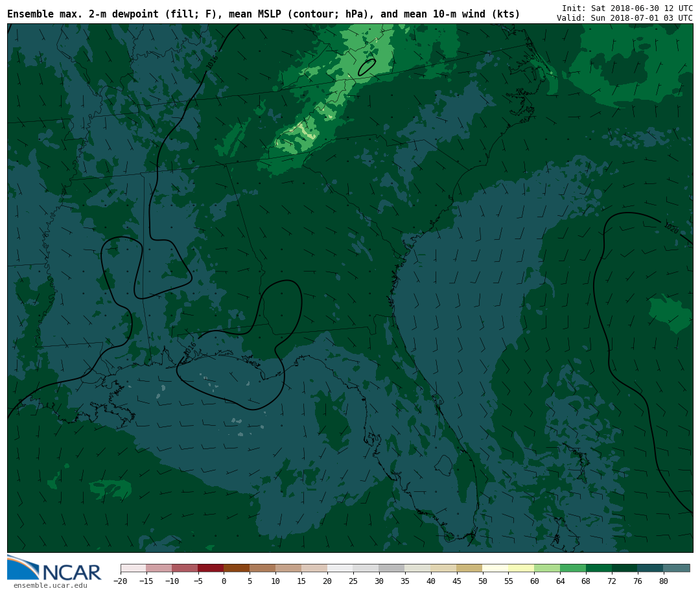Pick the light pink swatch between -20 and -15
This screenshot has width=700, height=593.
(x=133, y=568)
